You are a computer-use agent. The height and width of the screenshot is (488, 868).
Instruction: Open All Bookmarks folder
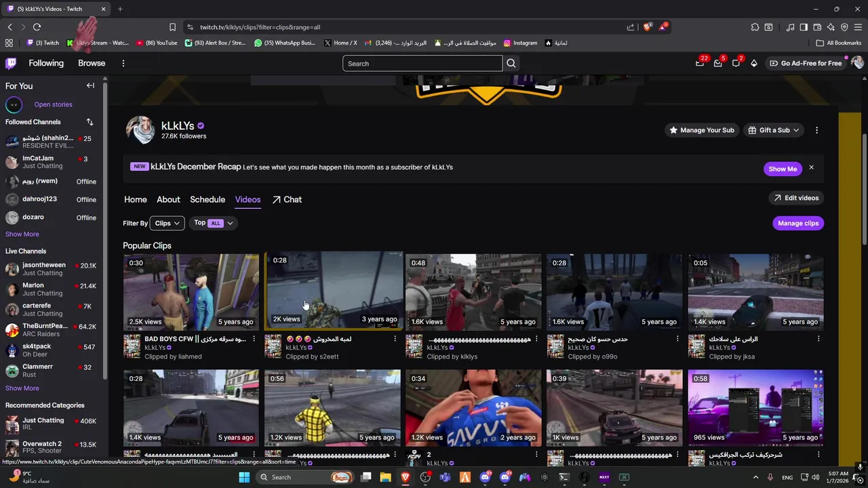839,43
